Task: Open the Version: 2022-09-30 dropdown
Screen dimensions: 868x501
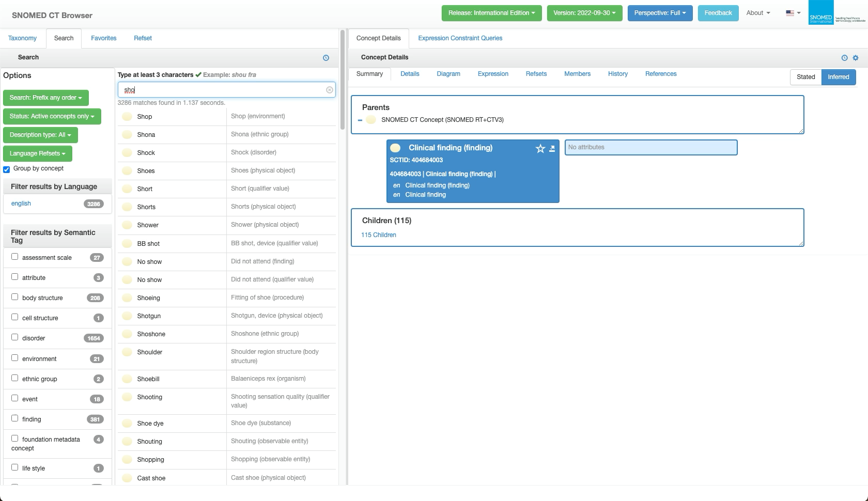Action: [585, 13]
